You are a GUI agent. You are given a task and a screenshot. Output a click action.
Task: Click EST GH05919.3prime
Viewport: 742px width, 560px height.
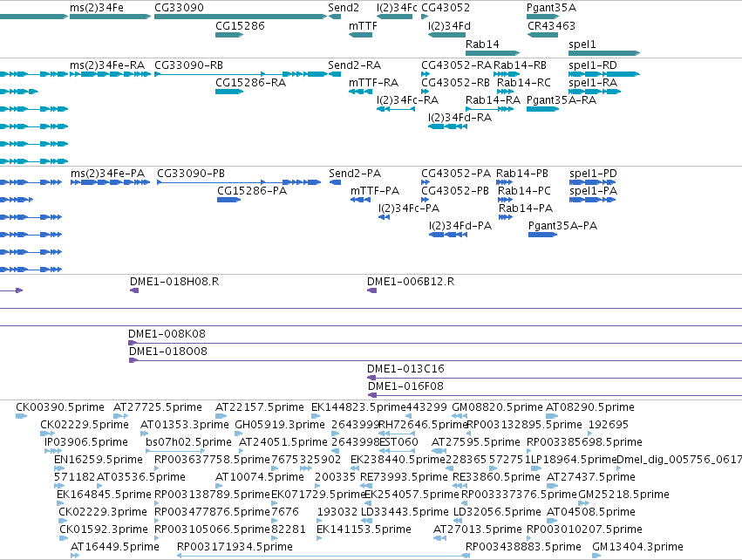tap(280, 425)
